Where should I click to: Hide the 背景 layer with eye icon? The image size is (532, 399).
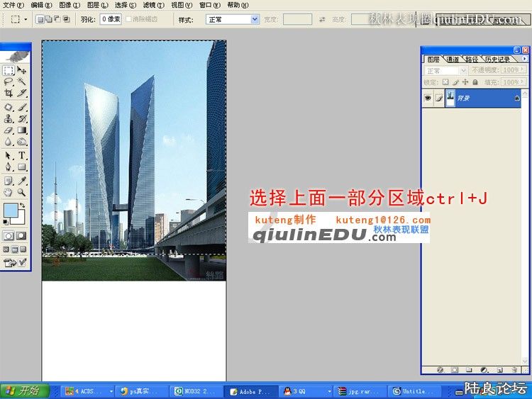(428, 99)
